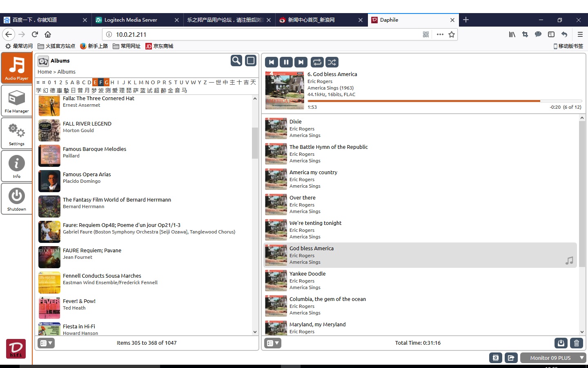Click the Shutdown power icon
The image size is (588, 368).
pyautogui.click(x=17, y=199)
